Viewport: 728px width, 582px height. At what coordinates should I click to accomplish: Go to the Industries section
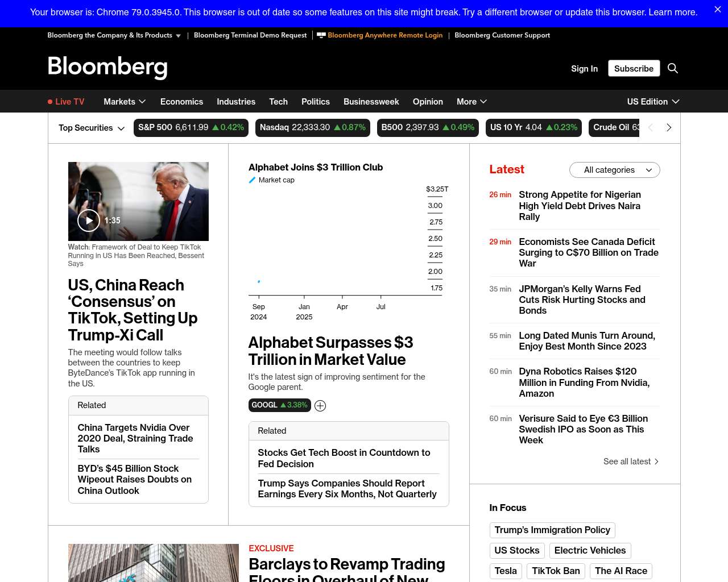tap(236, 102)
